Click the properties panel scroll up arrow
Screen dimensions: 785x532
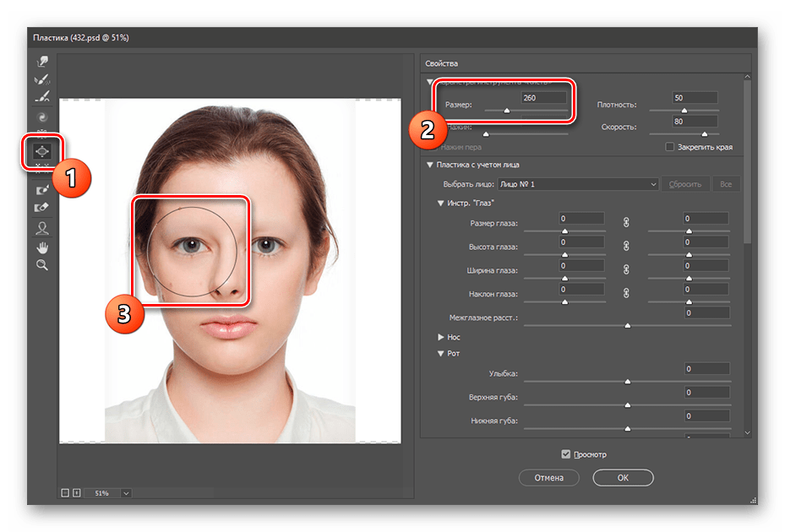tap(747, 77)
